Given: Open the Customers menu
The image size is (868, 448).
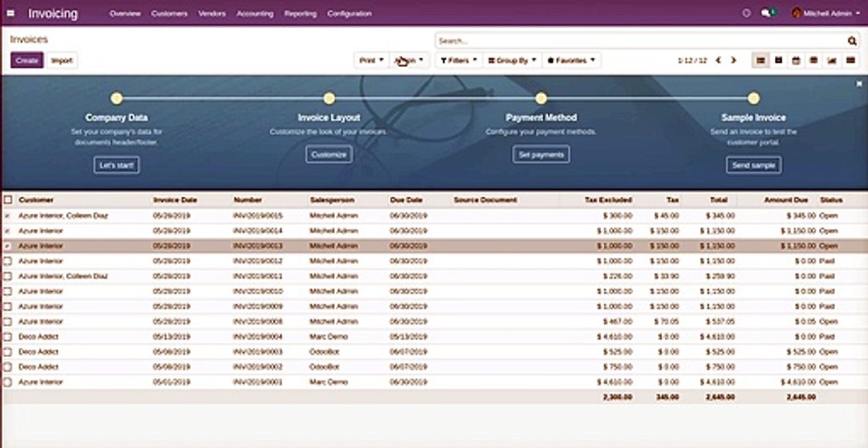Looking at the screenshot, I should point(169,13).
